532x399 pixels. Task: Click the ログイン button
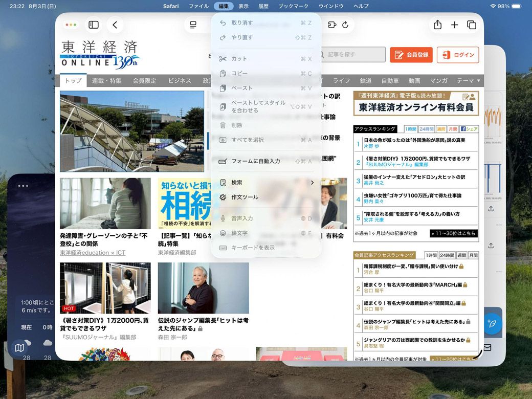[458, 55]
